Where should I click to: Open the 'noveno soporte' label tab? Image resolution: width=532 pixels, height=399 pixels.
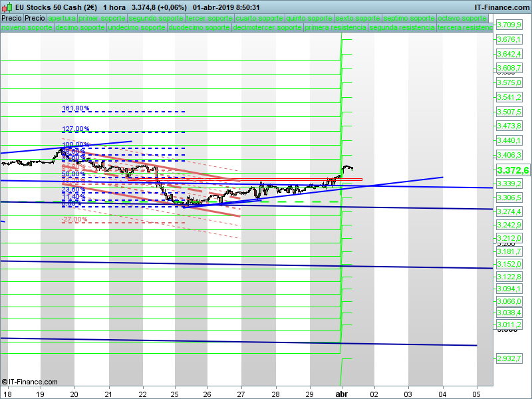click(26, 28)
